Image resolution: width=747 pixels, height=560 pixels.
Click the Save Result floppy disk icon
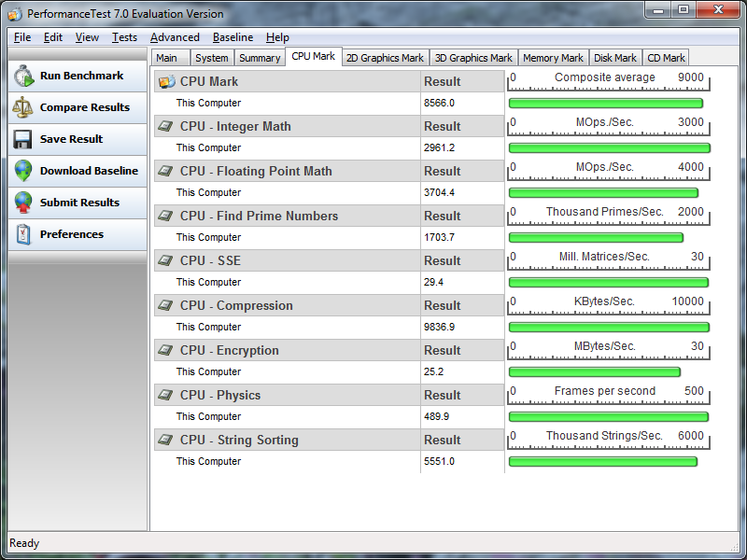23,140
